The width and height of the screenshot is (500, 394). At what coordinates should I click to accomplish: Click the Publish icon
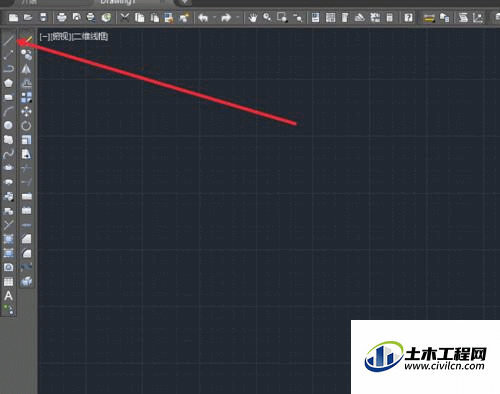tap(91, 17)
